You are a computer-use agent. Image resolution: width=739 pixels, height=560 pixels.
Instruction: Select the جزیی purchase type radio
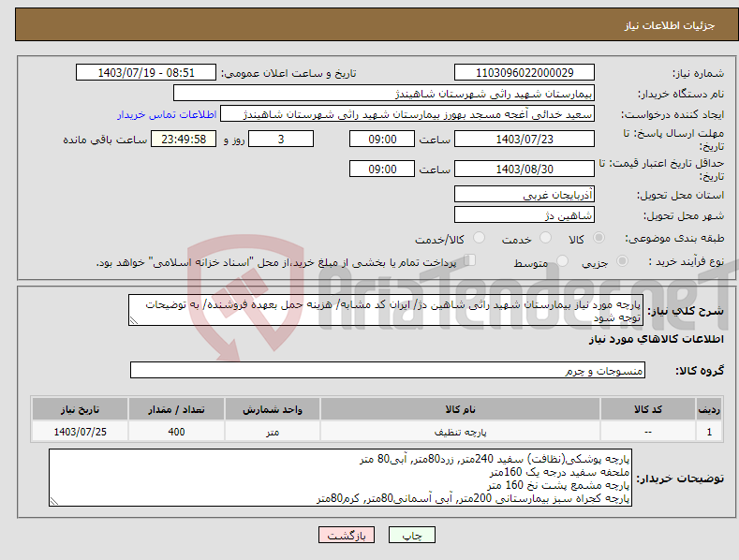coord(622,260)
